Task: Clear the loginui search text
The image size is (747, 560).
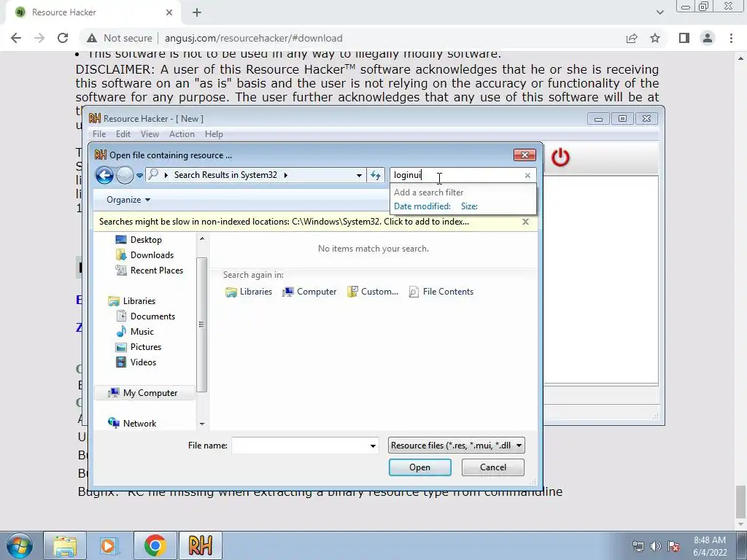Action: click(527, 175)
